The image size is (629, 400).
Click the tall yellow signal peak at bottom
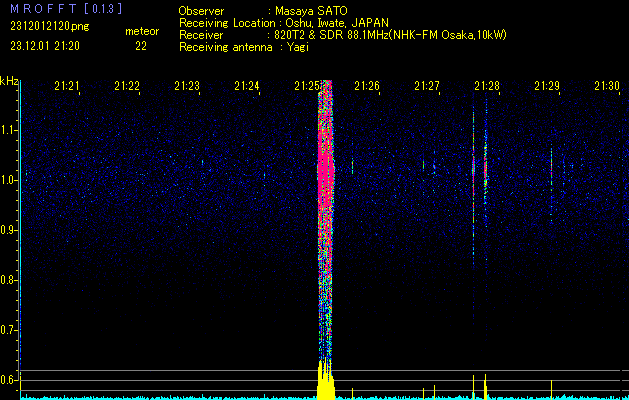[x=326, y=378]
